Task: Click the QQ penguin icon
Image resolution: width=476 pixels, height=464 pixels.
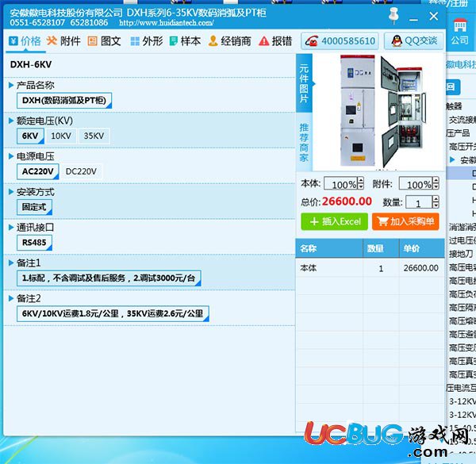Action: click(x=397, y=40)
